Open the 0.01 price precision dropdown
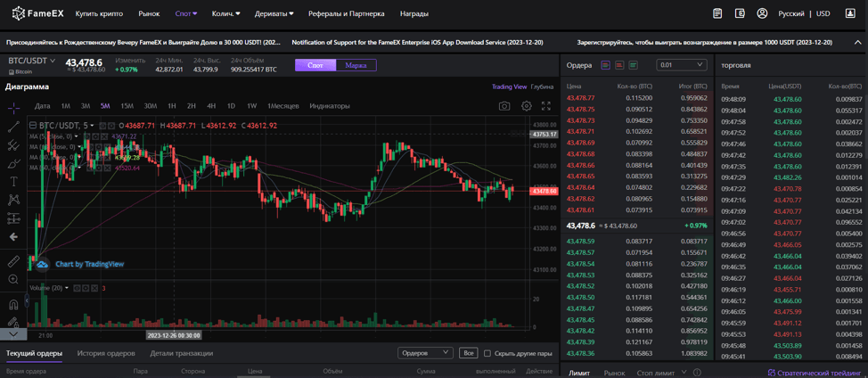Image resolution: width=868 pixels, height=378 pixels. pyautogui.click(x=682, y=65)
